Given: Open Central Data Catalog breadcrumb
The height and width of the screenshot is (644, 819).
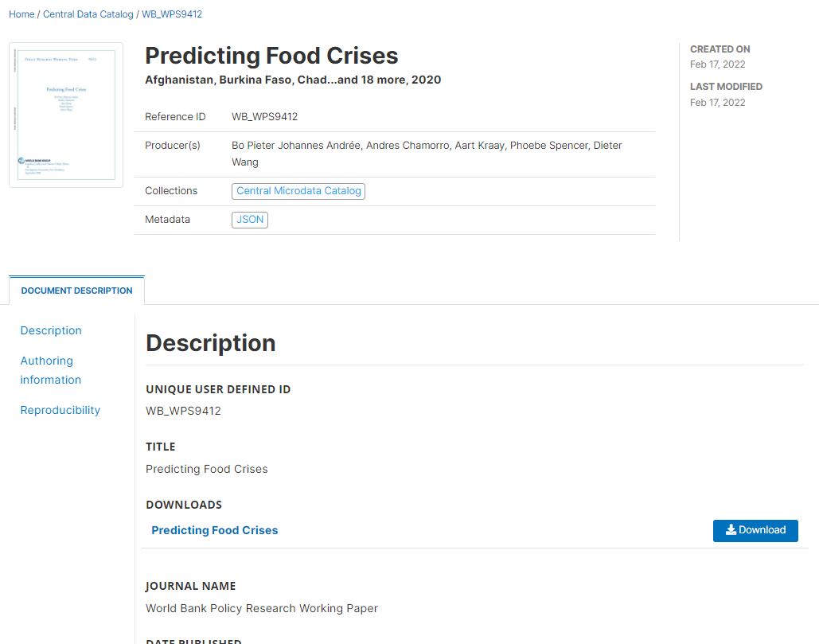Looking at the screenshot, I should pos(88,14).
